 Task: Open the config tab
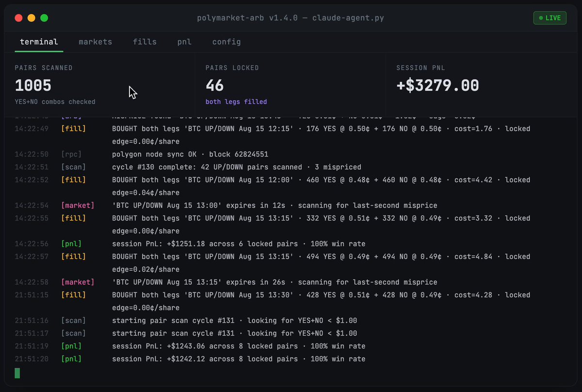[226, 42]
